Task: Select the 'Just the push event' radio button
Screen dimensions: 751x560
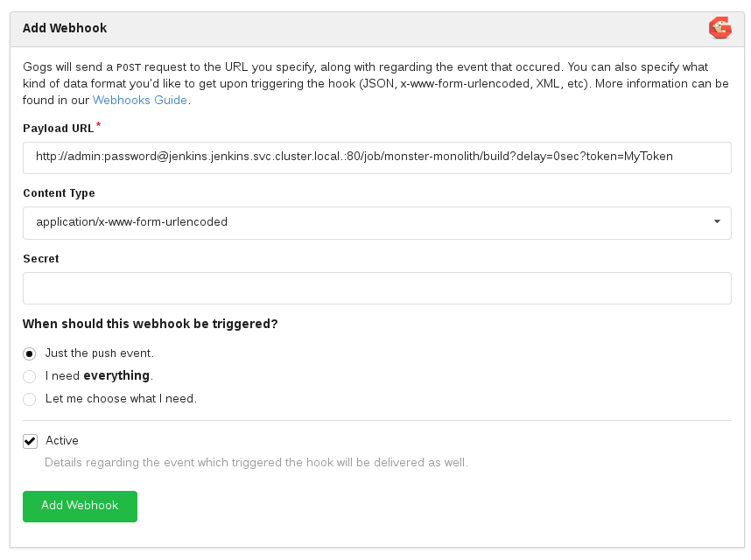Action: [x=30, y=353]
